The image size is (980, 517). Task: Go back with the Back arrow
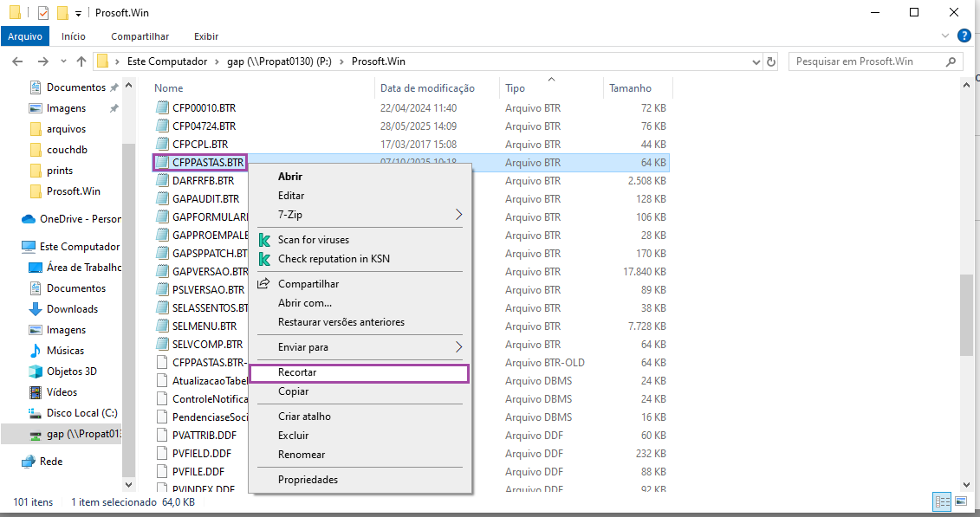(17, 61)
